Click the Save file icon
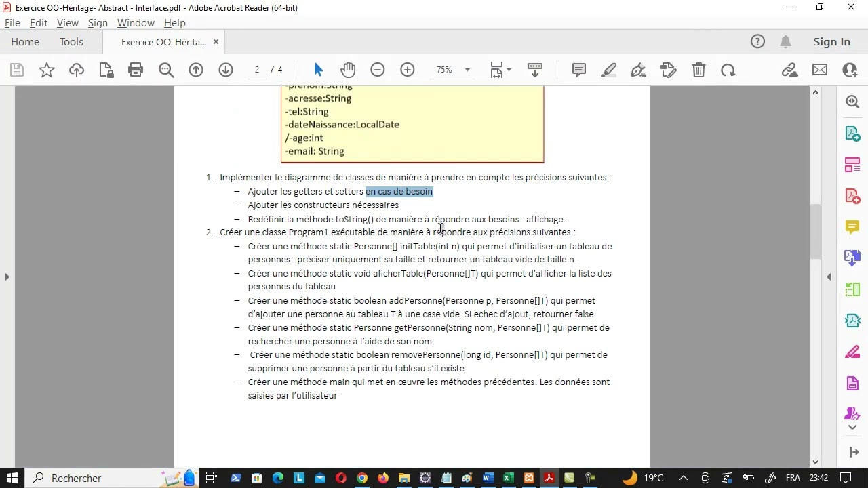 pos(17,70)
